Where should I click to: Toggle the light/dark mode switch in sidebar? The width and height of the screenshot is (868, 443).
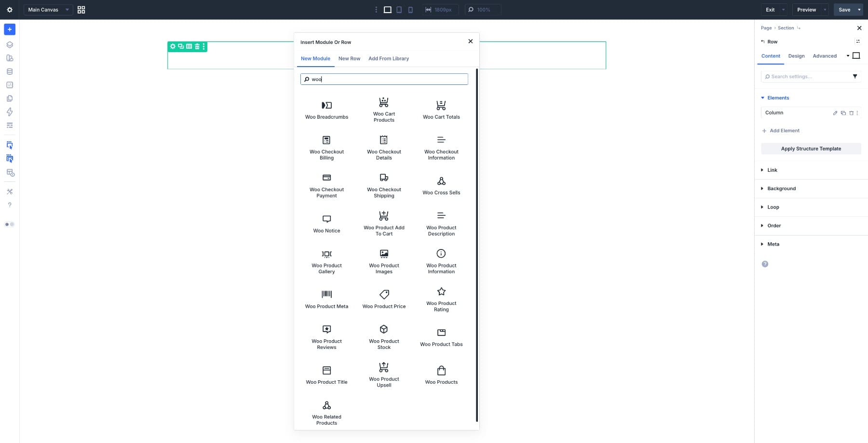click(x=10, y=224)
